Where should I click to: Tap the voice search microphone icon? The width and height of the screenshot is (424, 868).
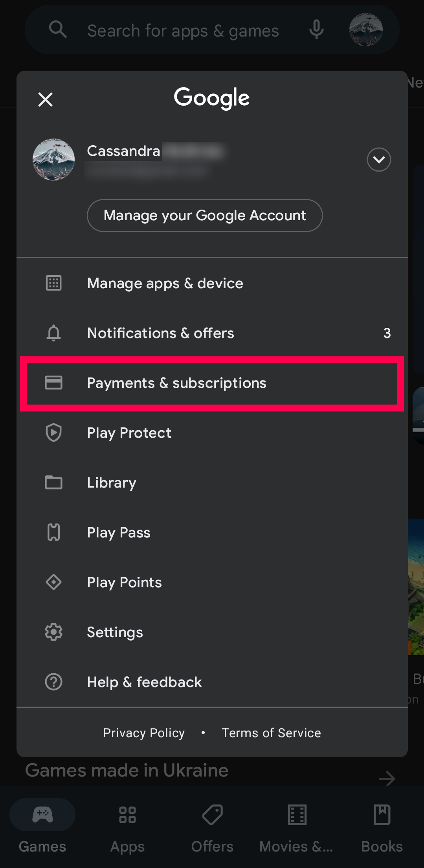(316, 29)
